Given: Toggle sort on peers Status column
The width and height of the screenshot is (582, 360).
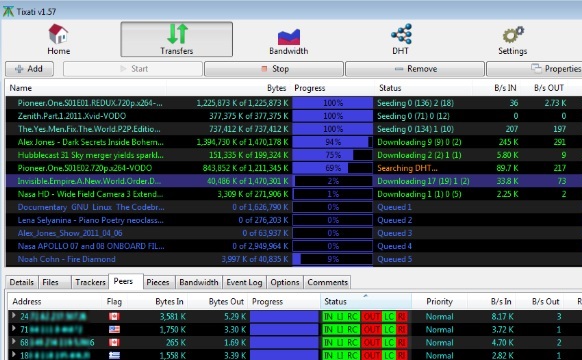Looking at the screenshot, I should (x=366, y=301).
